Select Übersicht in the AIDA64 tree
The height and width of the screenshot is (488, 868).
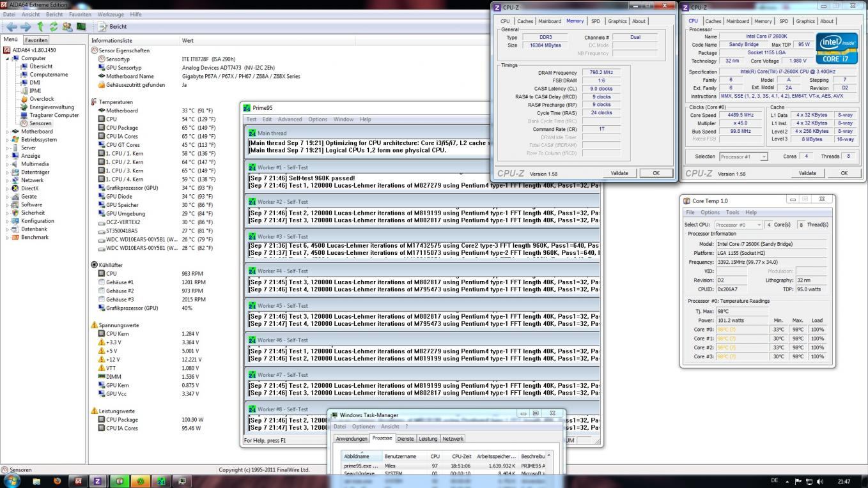(x=41, y=66)
